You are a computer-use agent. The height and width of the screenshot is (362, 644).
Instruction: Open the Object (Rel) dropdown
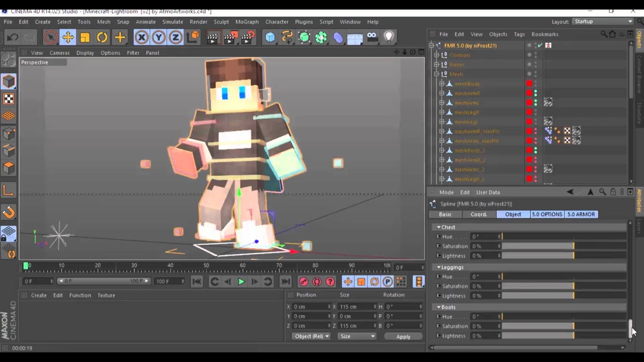coord(312,336)
